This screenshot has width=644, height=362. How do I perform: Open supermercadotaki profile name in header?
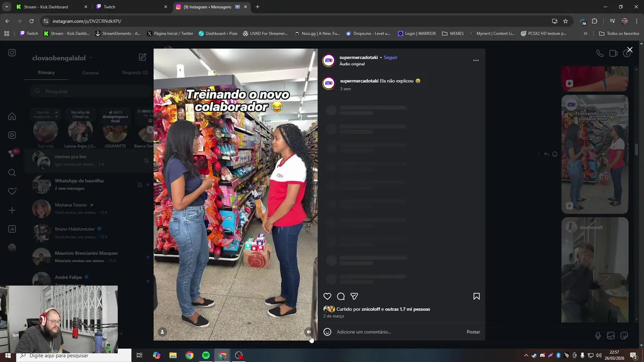pos(358,57)
